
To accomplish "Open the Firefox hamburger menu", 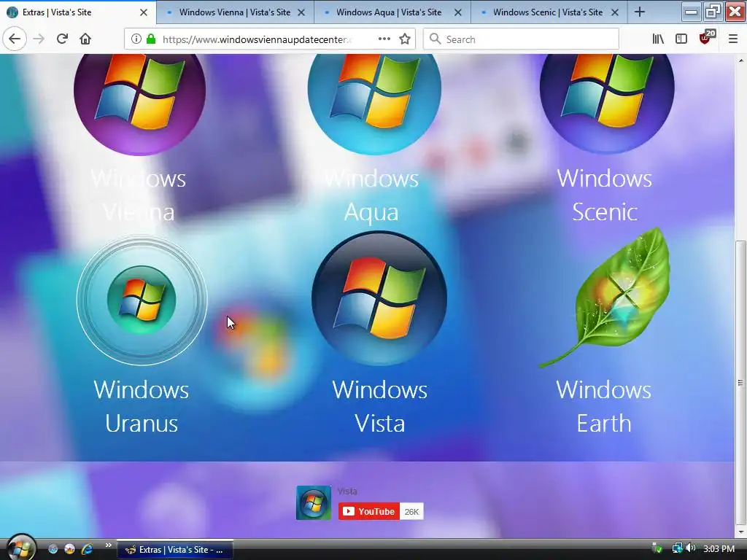I will click(x=733, y=39).
